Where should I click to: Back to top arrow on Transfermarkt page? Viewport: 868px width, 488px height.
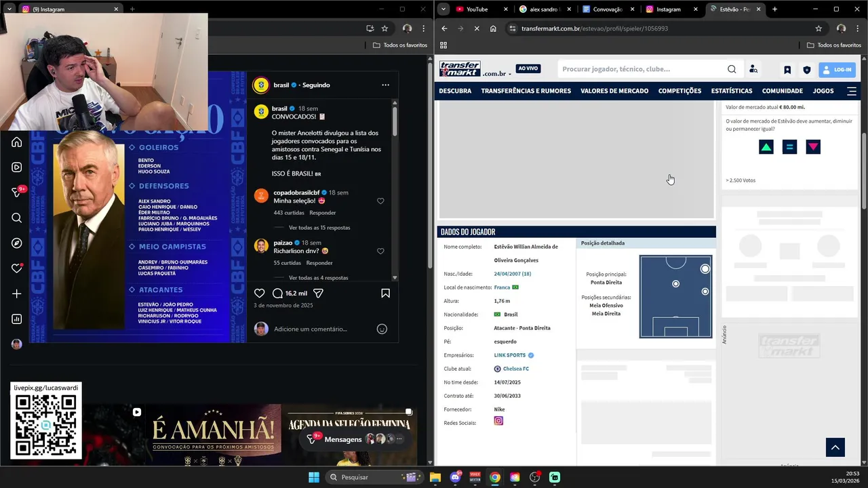click(x=835, y=447)
